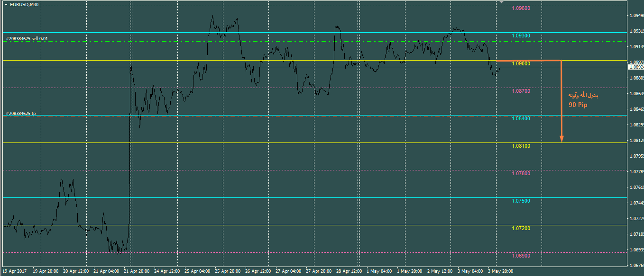Click the gray chart shift marker triangle
644x276 pixels.
point(502,2)
